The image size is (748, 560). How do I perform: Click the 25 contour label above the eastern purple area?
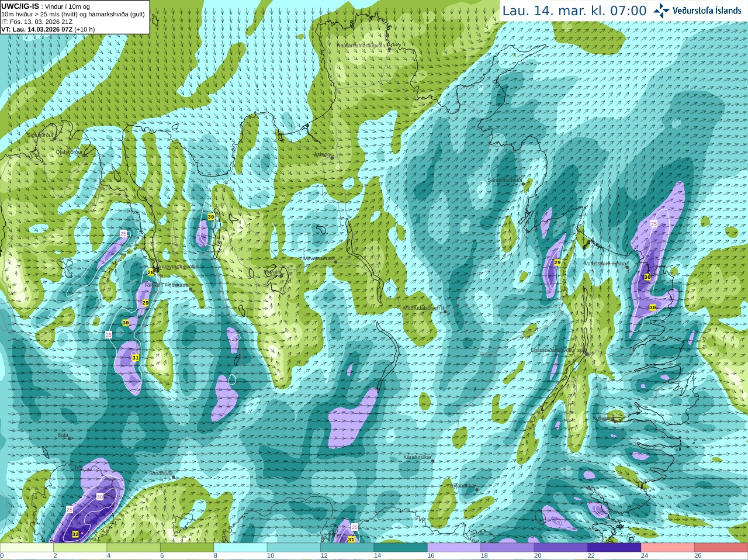(654, 223)
